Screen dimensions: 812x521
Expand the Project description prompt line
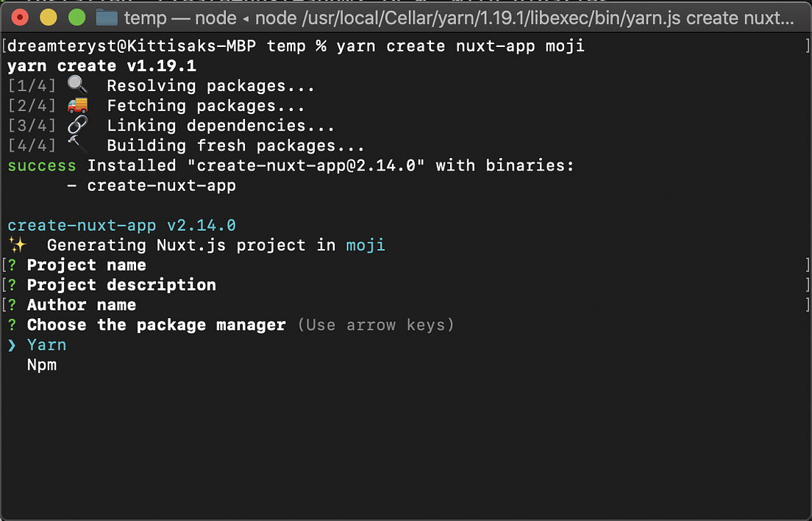pos(121,284)
